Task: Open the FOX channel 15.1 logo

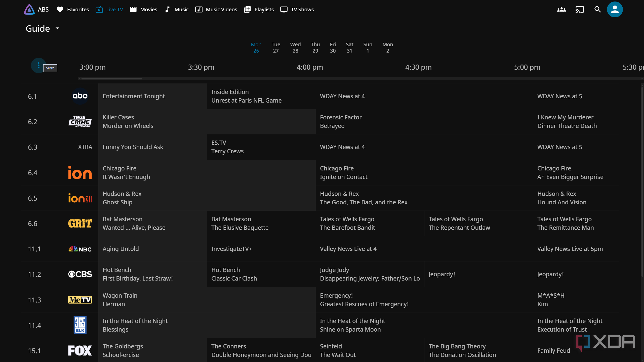Action: point(80,351)
